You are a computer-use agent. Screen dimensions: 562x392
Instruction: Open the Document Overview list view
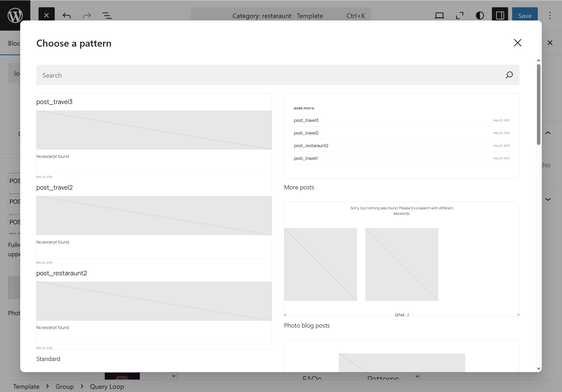click(x=107, y=16)
